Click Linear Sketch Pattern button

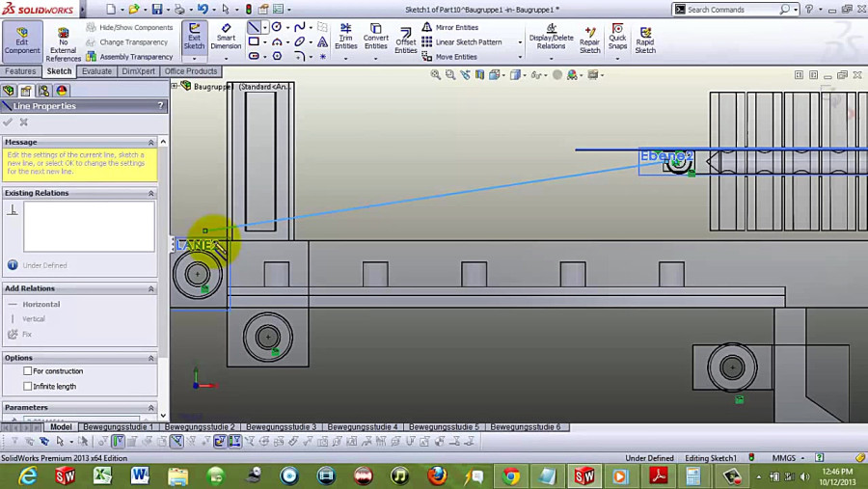[462, 42]
